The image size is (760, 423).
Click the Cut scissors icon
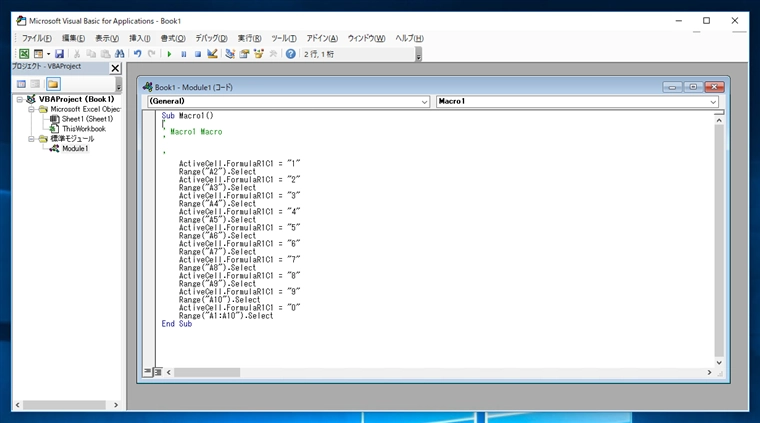coord(77,54)
